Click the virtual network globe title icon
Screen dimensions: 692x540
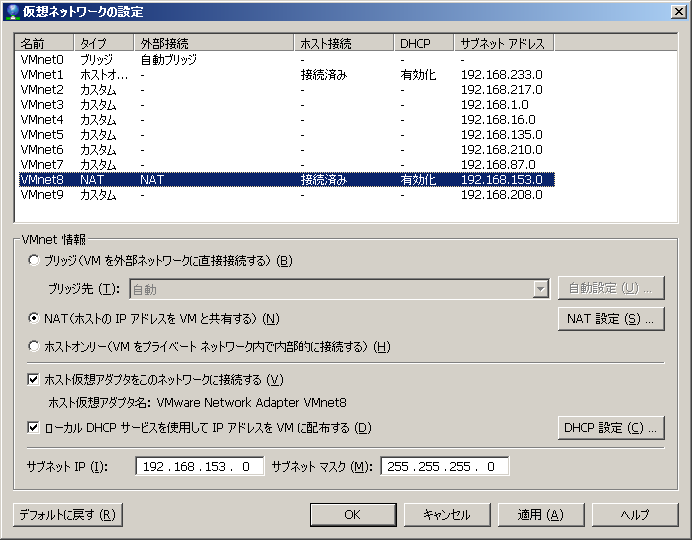pos(13,11)
